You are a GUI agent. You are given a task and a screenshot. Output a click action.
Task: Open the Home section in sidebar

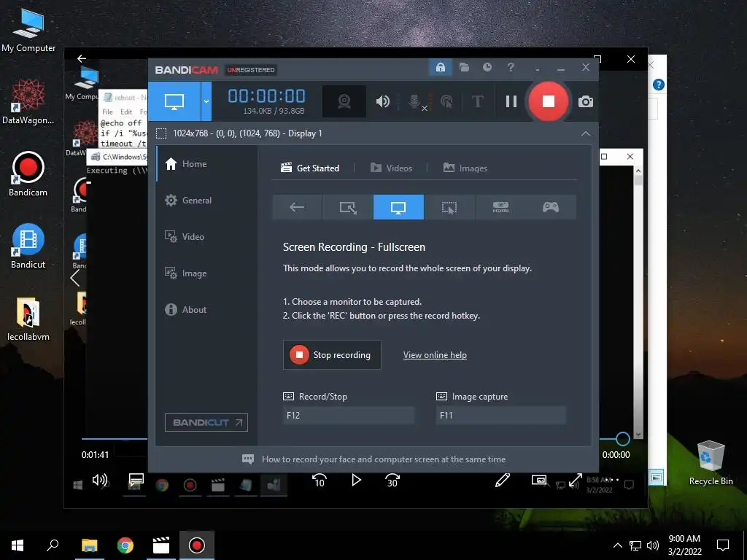point(186,164)
